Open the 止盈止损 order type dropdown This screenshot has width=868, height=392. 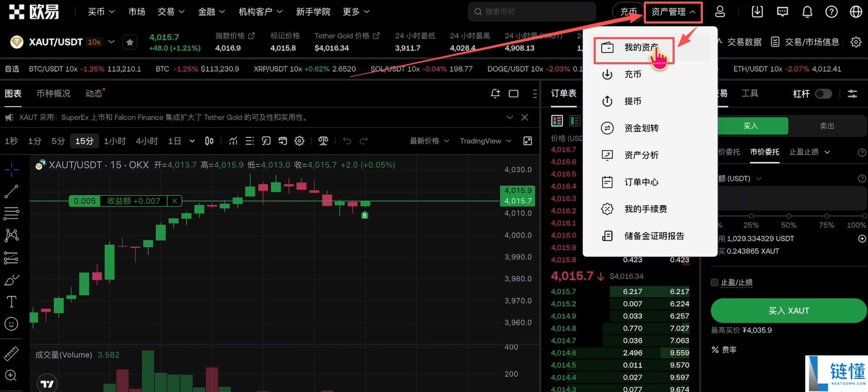click(x=809, y=152)
